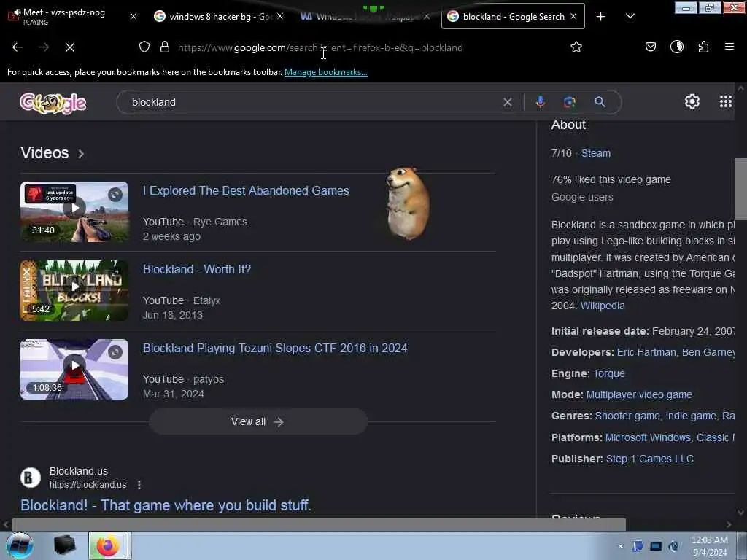List all tabs dropdown arrow
The height and width of the screenshot is (560, 747).
click(x=630, y=16)
